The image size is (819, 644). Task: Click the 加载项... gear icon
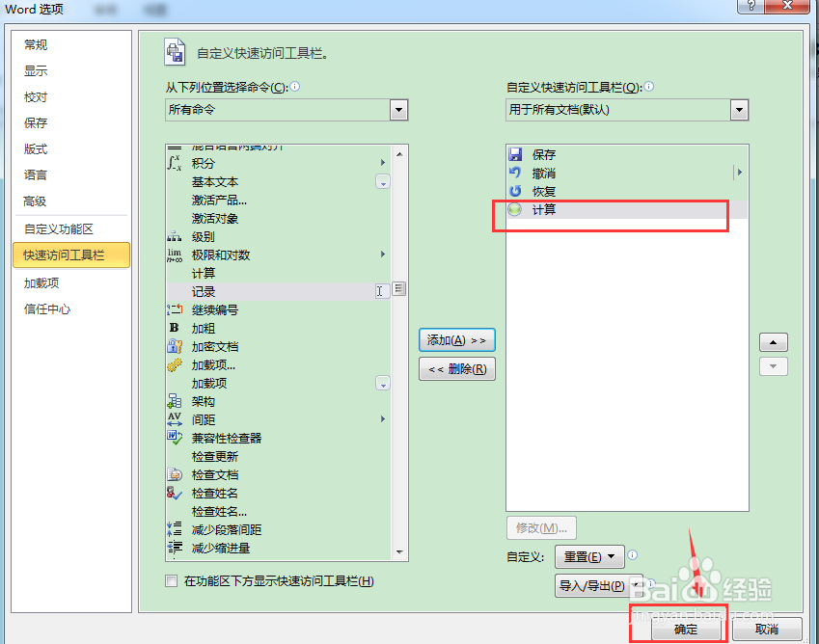tap(175, 364)
